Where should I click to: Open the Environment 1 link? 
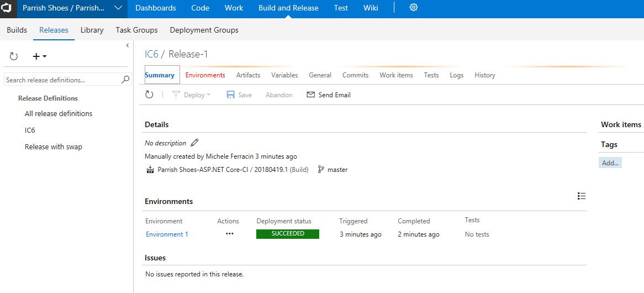[x=167, y=234]
